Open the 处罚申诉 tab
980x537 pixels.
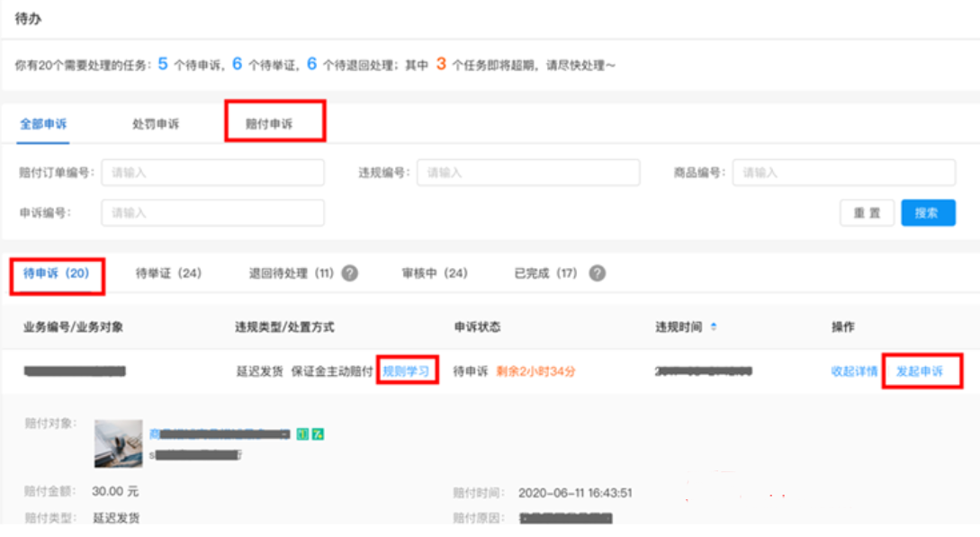coord(156,124)
